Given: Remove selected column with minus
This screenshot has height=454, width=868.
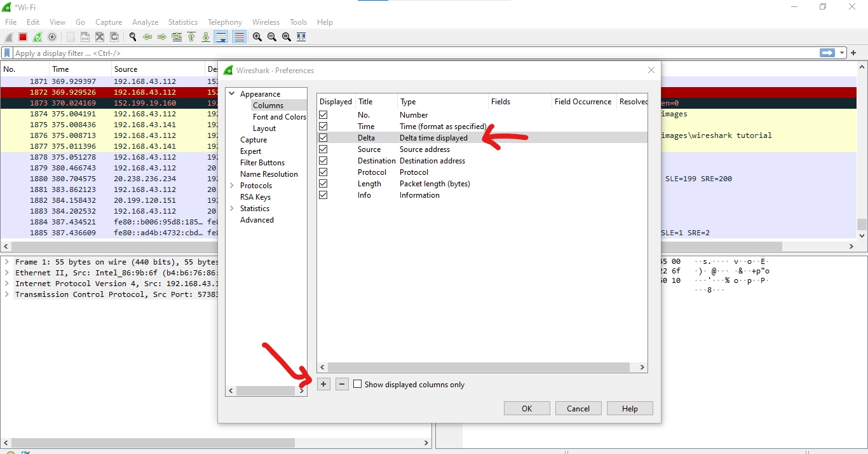Looking at the screenshot, I should click(342, 384).
